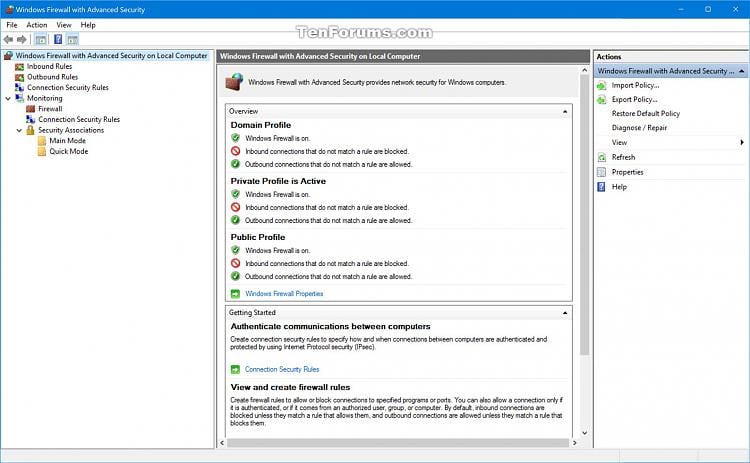Click the center pane vertical scrollbar thumb
Viewport: 750px width, 463px height.
584,215
